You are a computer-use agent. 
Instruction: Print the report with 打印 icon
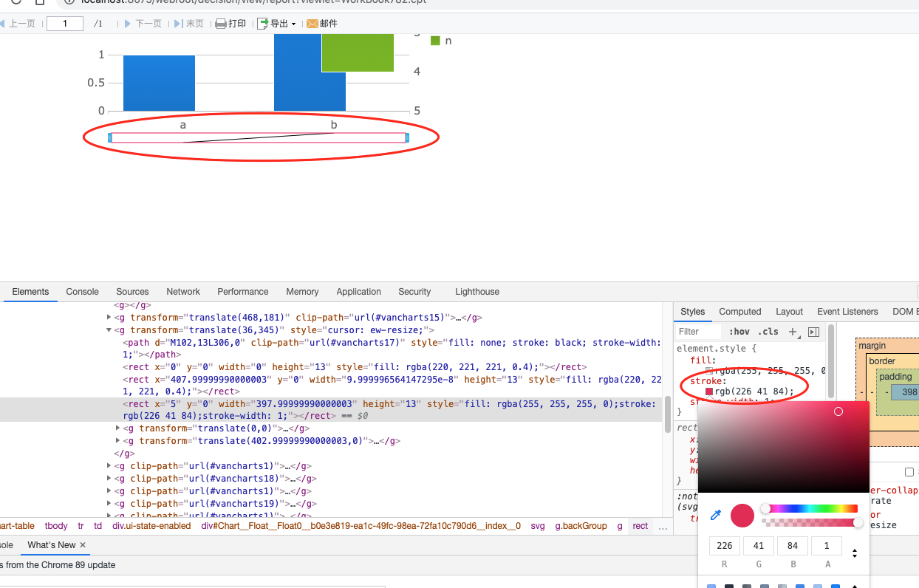point(230,24)
